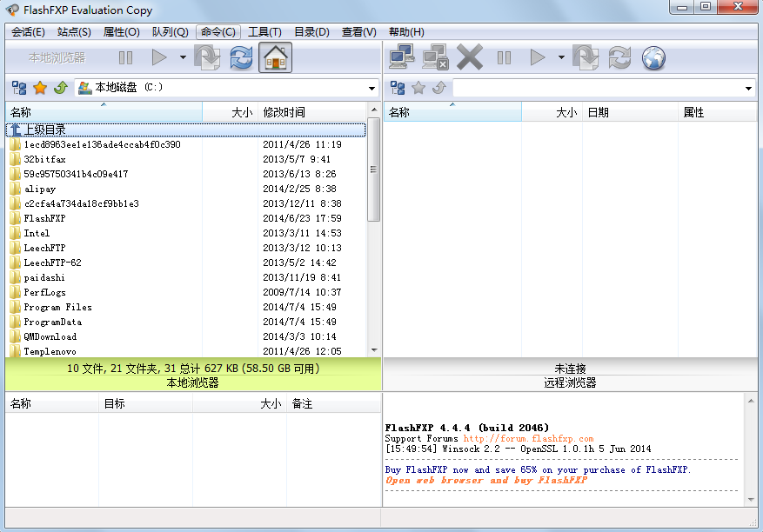Screen dimensions: 763x532
Task: Open the 站点(S) menu
Action: (74, 32)
